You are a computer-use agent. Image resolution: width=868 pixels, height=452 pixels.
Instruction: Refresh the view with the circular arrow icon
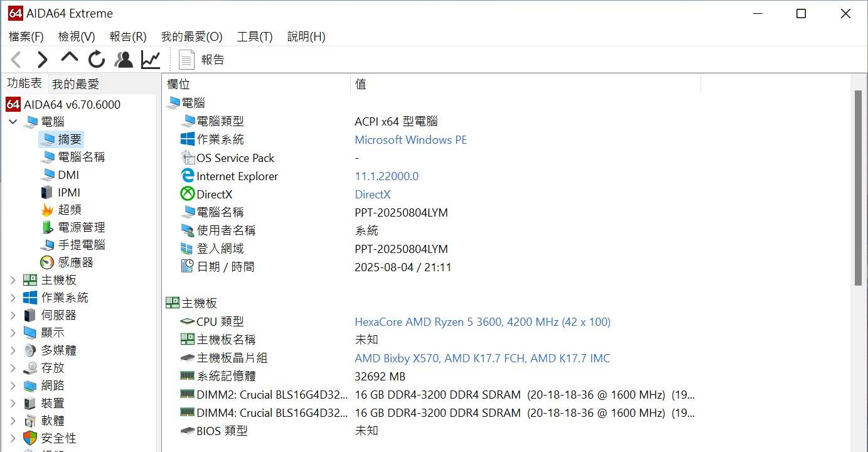pos(96,60)
